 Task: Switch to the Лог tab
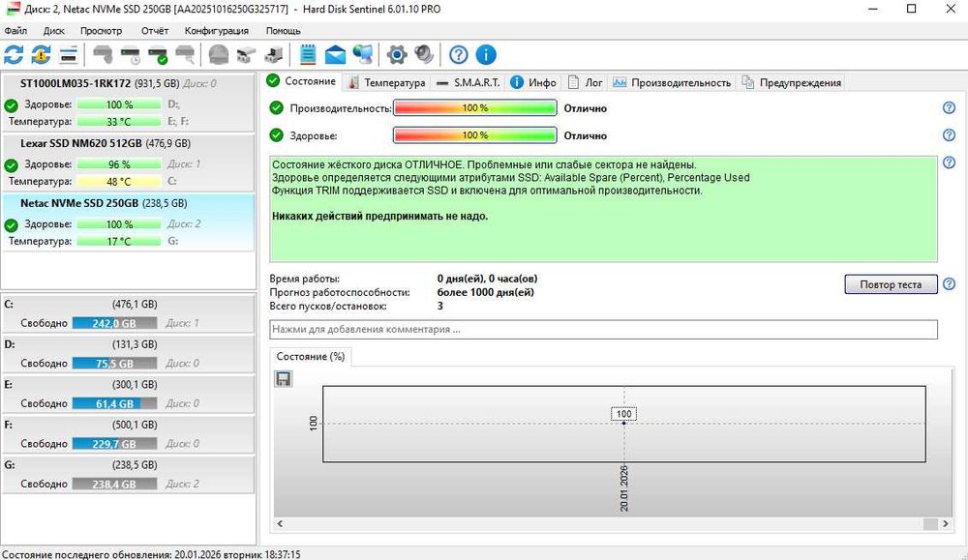click(586, 82)
